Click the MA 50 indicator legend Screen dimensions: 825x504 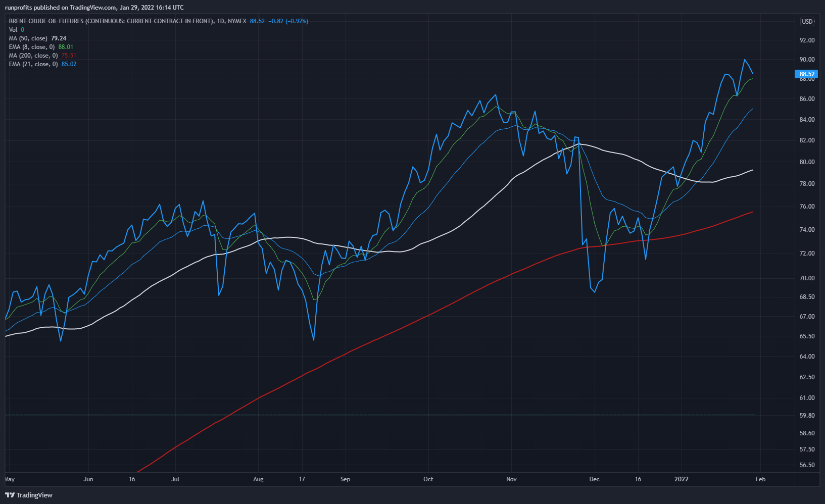point(28,38)
